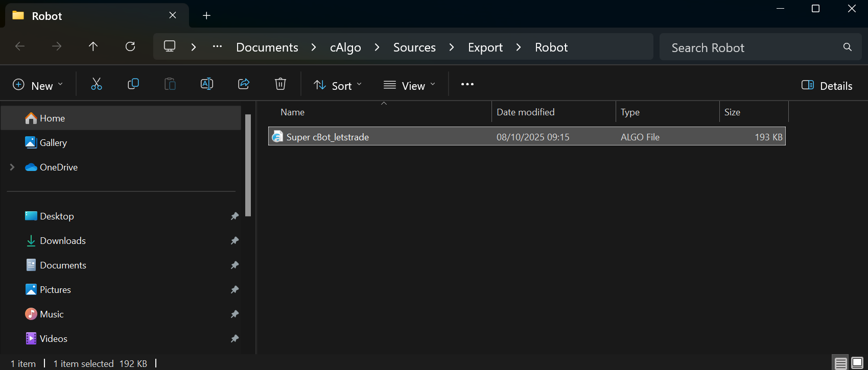Select the Robot tab

tap(47, 16)
